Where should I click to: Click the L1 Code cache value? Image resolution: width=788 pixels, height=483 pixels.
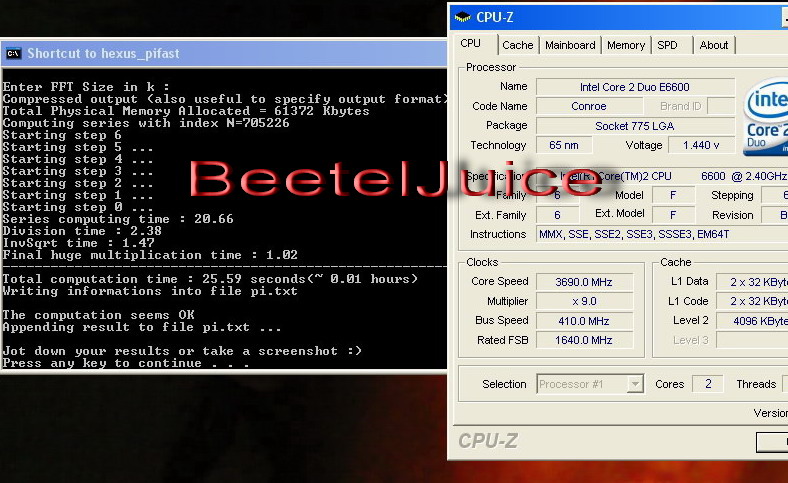[x=752, y=302]
